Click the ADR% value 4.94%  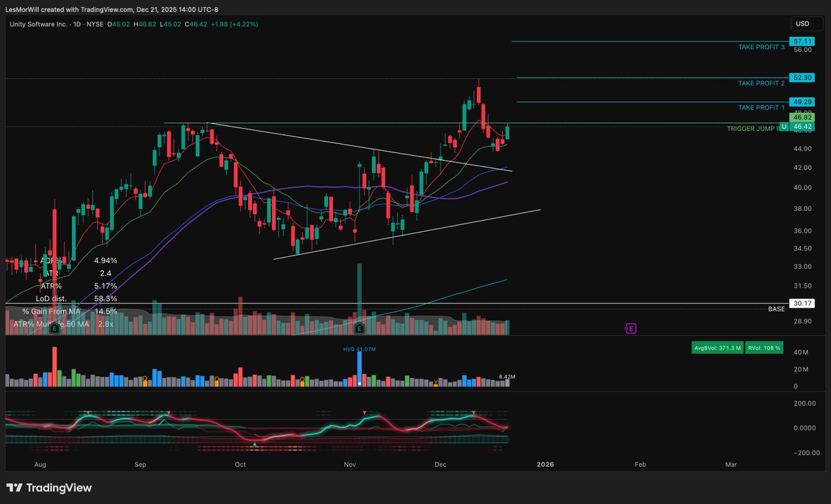coord(106,260)
